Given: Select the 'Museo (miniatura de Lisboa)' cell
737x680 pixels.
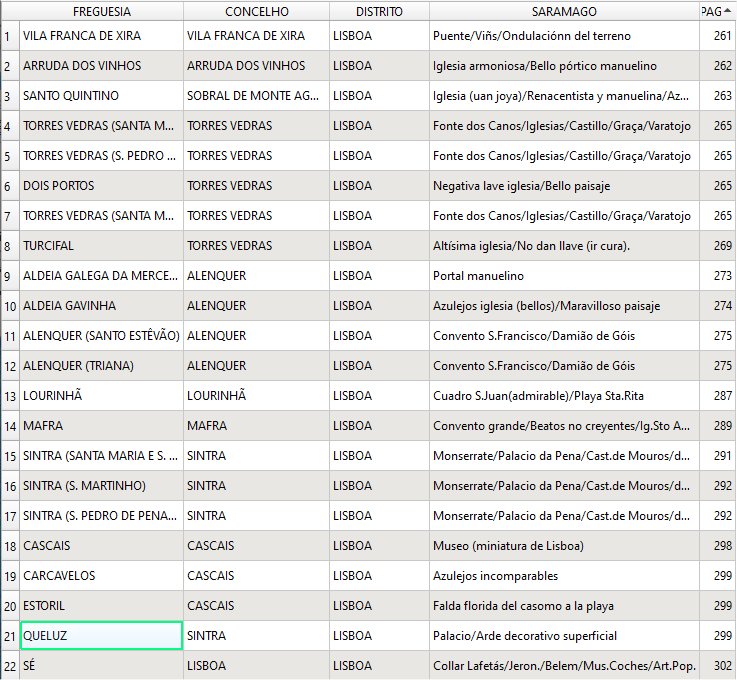Looking at the screenshot, I should [x=564, y=546].
